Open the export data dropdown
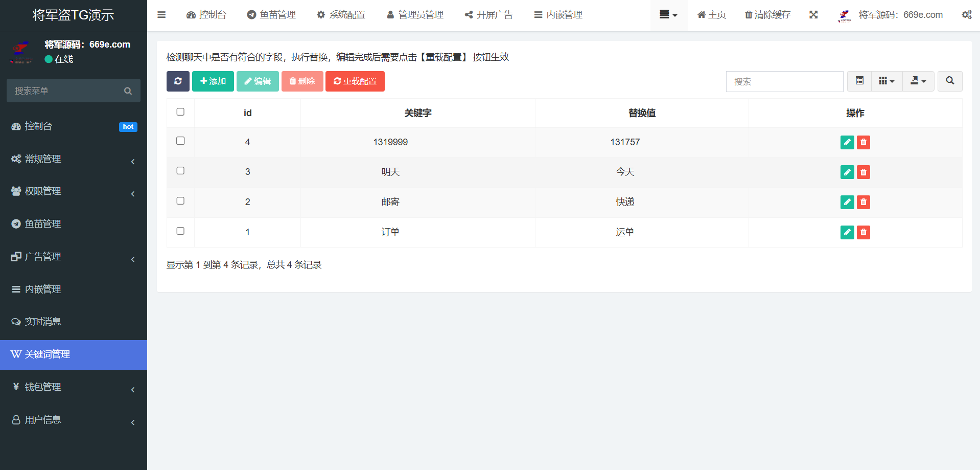Screen dimensions: 980x470 click(918, 81)
